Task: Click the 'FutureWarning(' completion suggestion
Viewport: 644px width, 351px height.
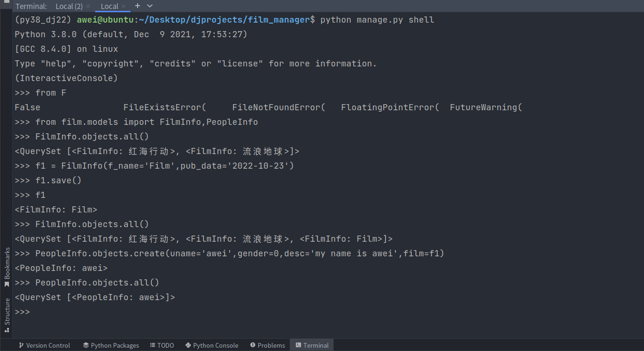Action: click(486, 107)
